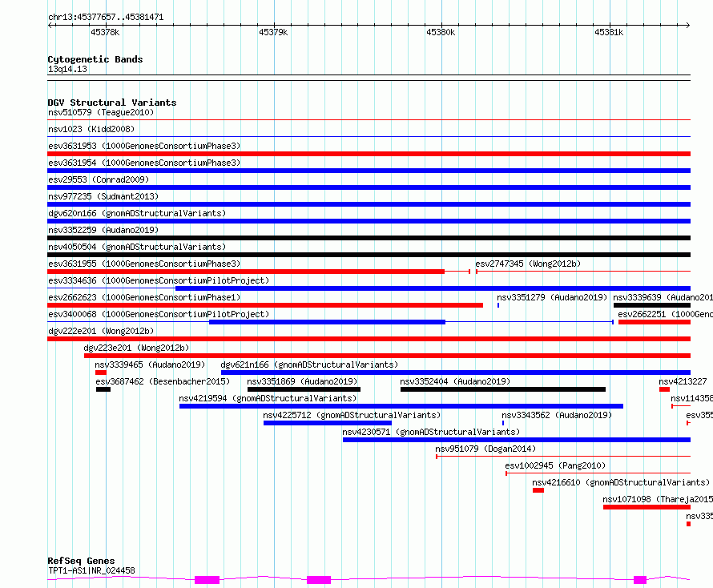The width and height of the screenshot is (713, 588).
Task: Click the TPT1-AS1|NR_024458 gene label
Action: tap(91, 570)
